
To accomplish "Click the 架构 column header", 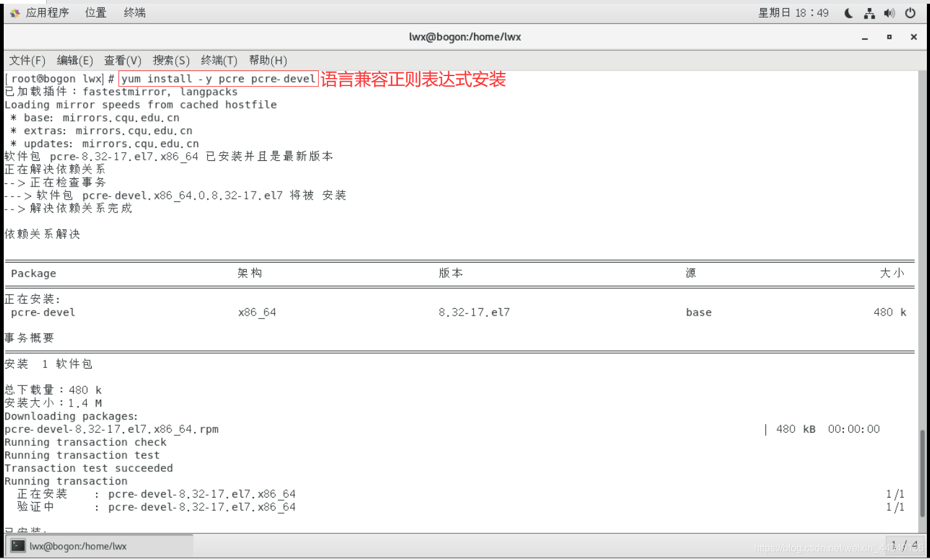I will coord(250,273).
